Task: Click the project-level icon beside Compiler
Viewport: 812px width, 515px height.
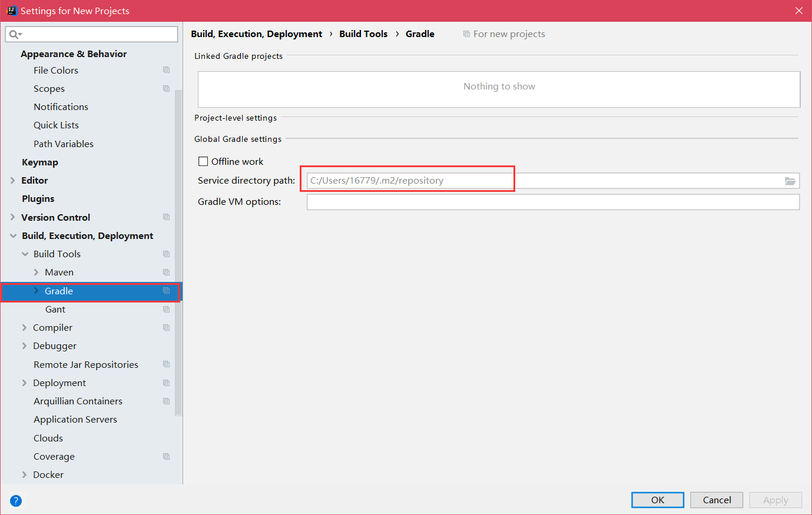Action: coord(166,327)
